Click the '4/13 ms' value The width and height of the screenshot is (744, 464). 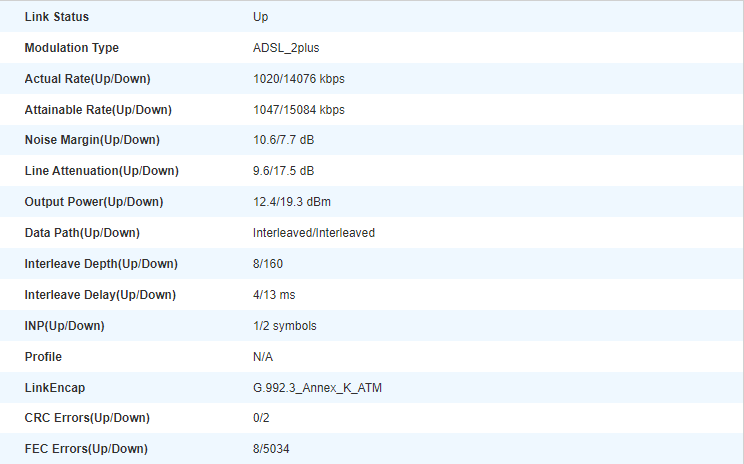point(274,295)
